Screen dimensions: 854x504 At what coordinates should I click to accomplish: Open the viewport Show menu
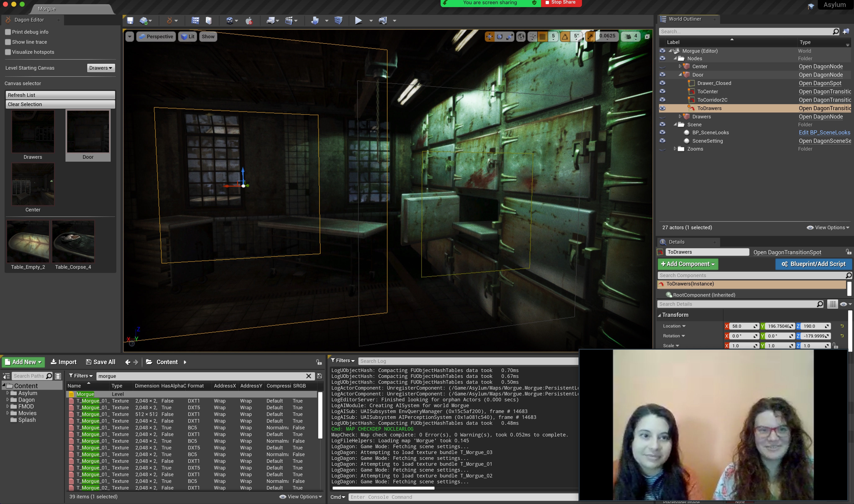[x=208, y=36]
